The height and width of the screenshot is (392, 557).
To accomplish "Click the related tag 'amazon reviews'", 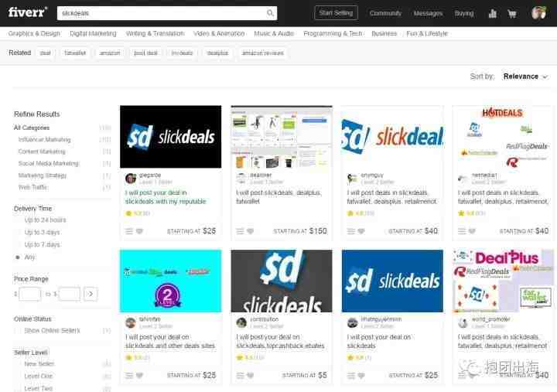I will 262,53.
